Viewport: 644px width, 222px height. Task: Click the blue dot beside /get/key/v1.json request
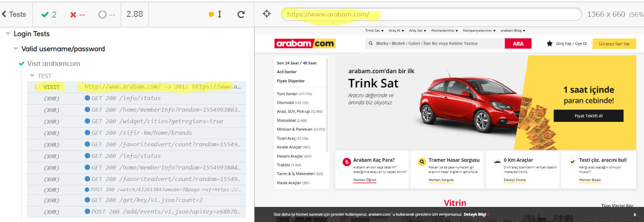click(x=87, y=200)
